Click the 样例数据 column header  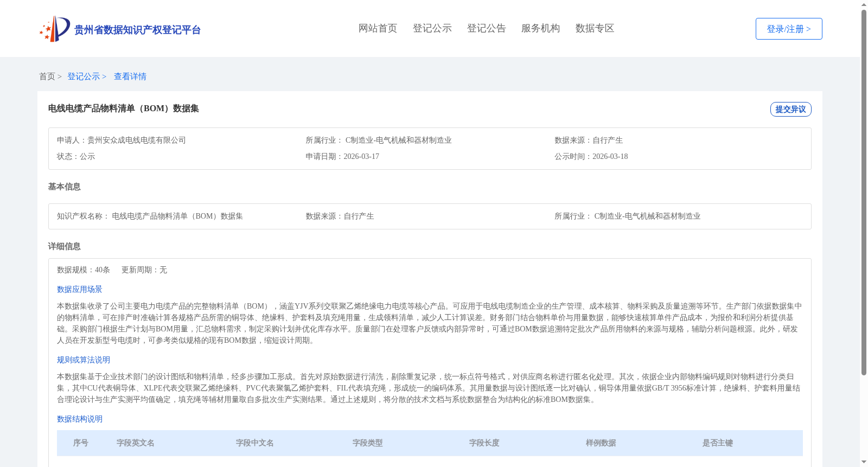pyautogui.click(x=601, y=443)
